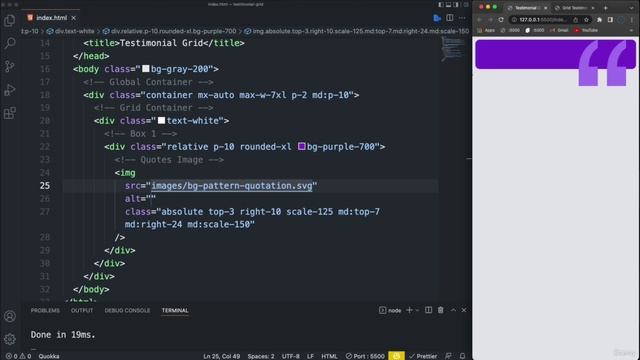Click div.text-white breadcrumb

[x=70, y=31]
